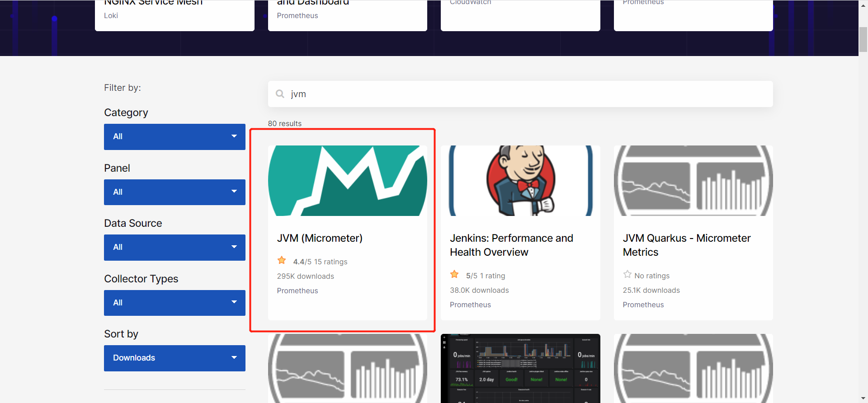
Task: Open Jenkins: Performance and Health Overview title
Action: point(511,245)
